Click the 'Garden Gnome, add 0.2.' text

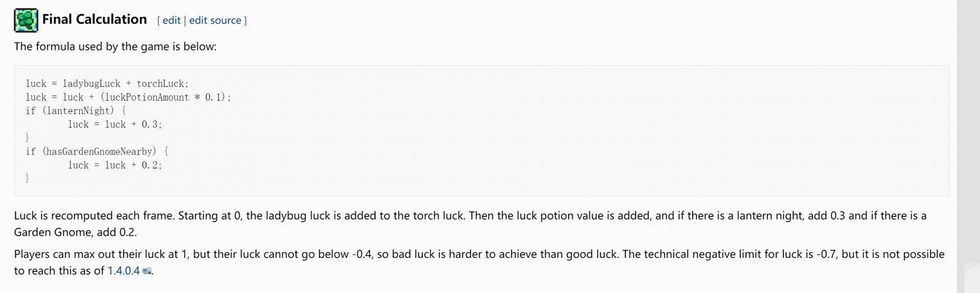[x=75, y=232]
